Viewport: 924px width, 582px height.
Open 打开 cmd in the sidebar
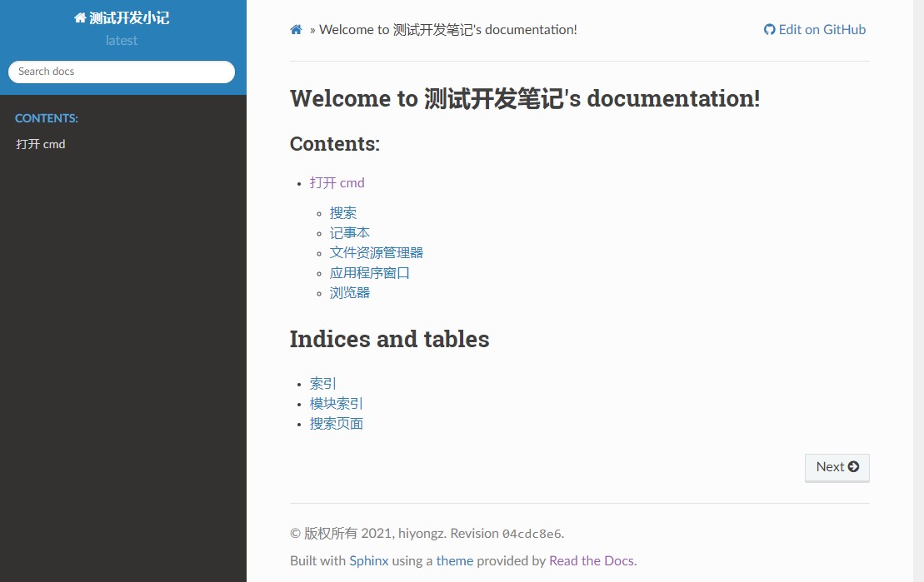click(41, 144)
